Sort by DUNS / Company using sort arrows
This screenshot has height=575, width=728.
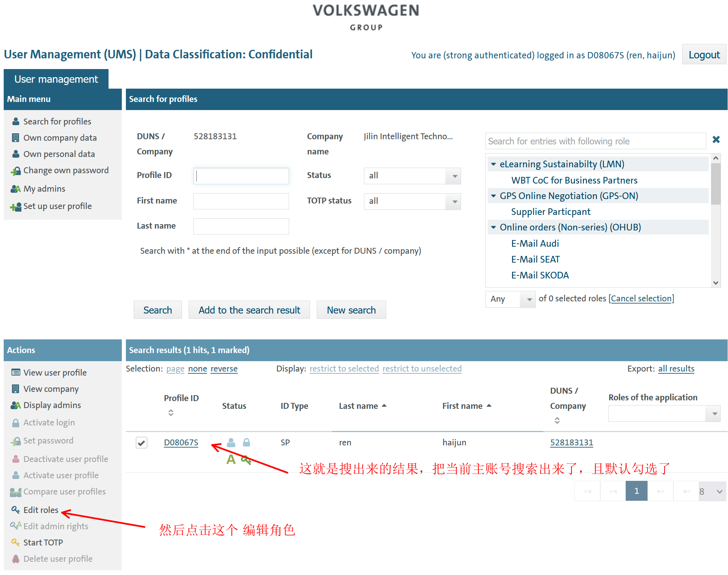pyautogui.click(x=557, y=420)
